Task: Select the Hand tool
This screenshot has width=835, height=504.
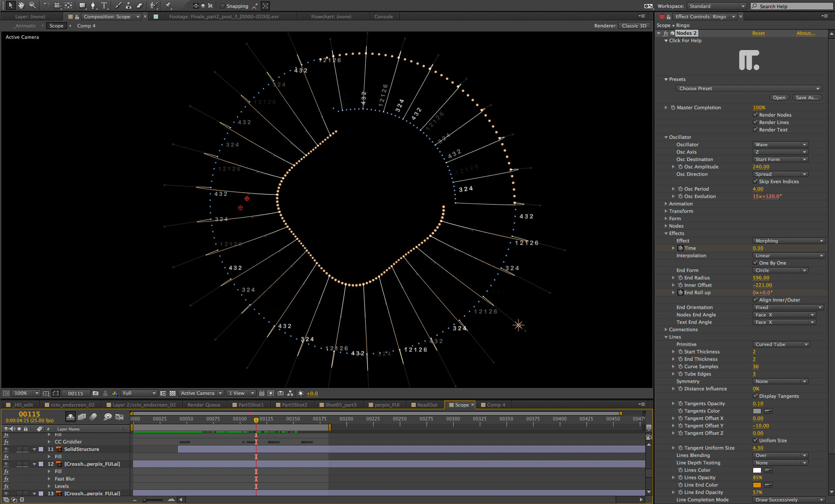Action: 21,6
